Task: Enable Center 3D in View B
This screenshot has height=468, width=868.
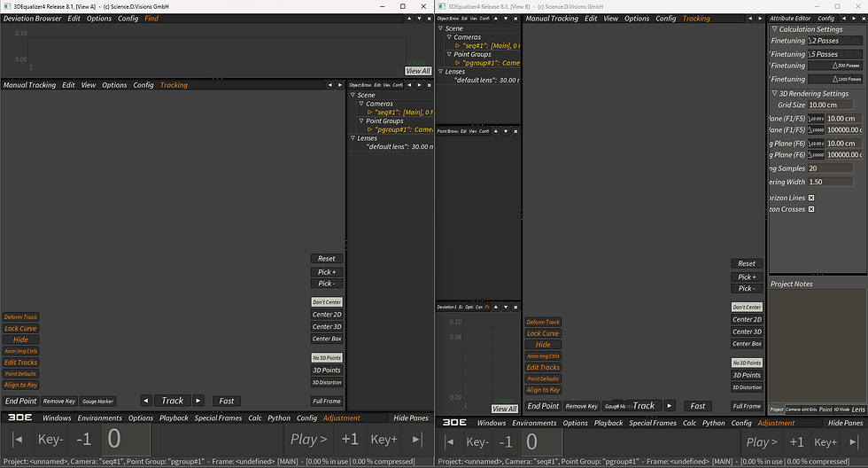Action: point(747,331)
